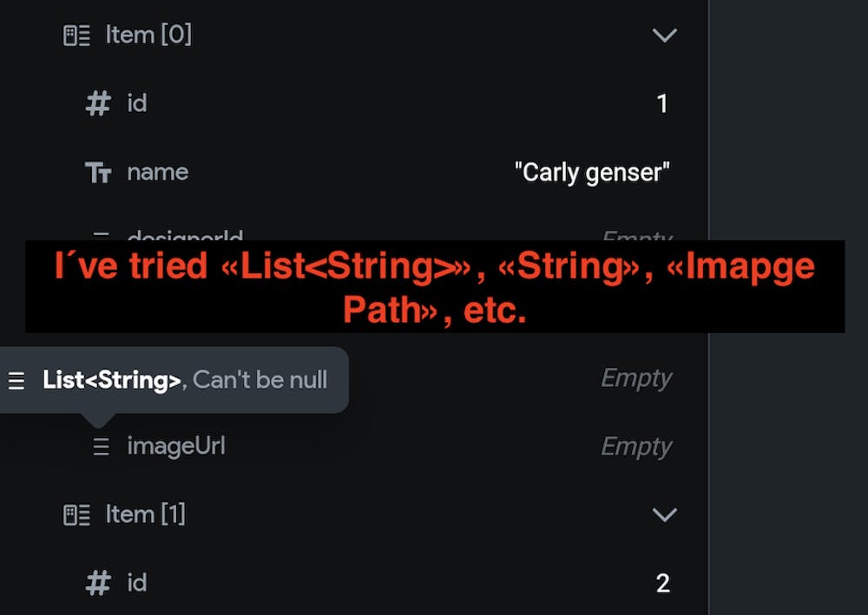Viewport: 868px width, 615px height.
Task: Click the id value 2 in Item [1]
Action: coord(662,584)
